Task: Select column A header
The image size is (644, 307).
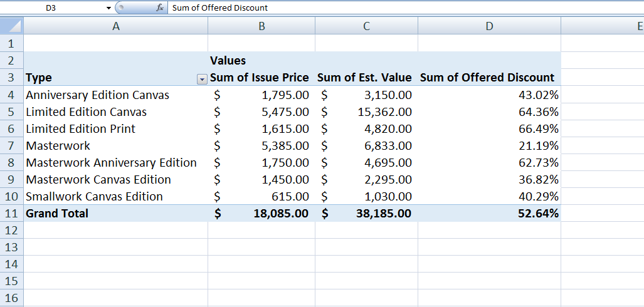Action: pyautogui.click(x=115, y=26)
